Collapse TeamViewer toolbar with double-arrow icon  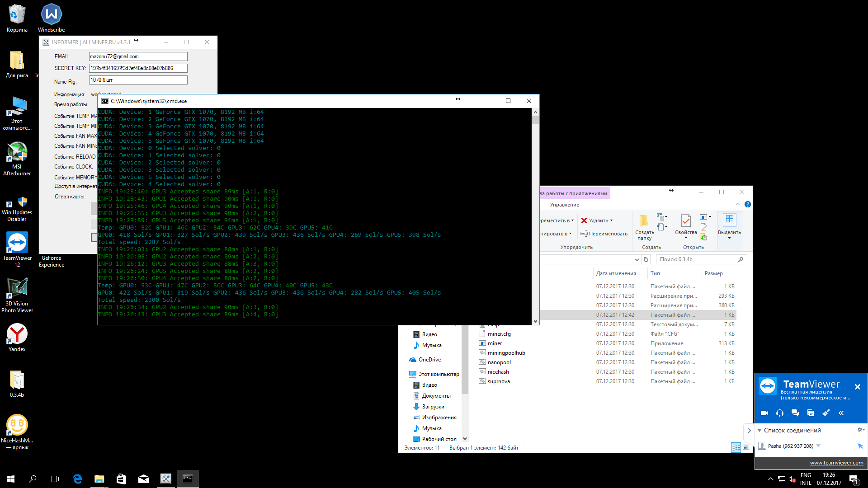[x=841, y=413]
